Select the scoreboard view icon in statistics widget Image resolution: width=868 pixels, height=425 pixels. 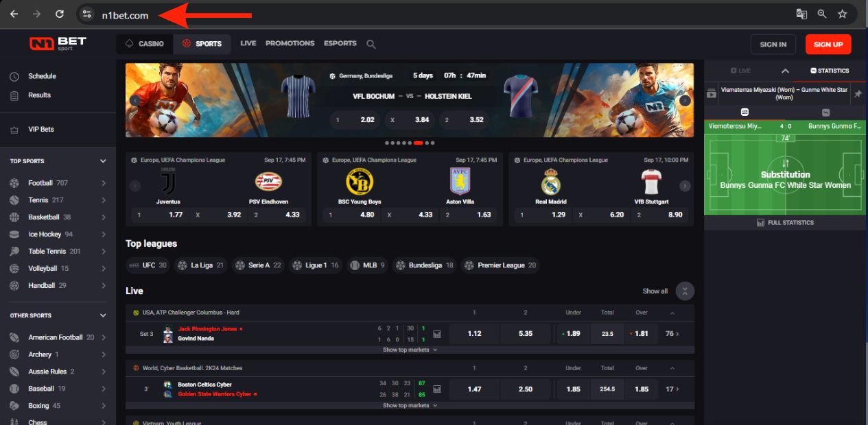[744, 112]
